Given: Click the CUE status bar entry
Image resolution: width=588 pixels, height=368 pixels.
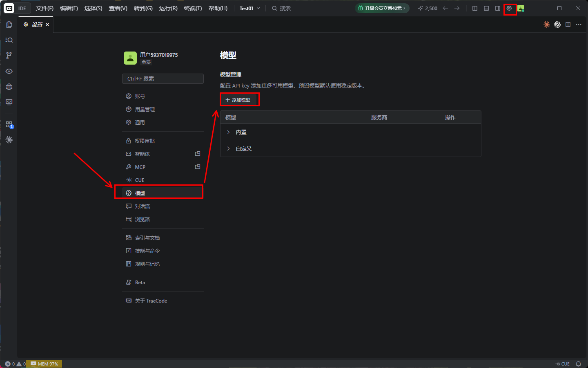Looking at the screenshot, I should [563, 364].
